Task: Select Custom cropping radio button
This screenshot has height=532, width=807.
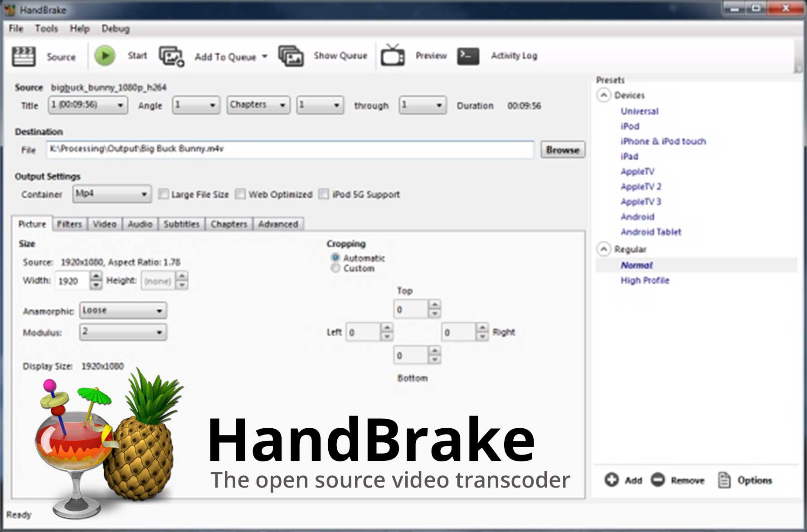Action: [335, 268]
